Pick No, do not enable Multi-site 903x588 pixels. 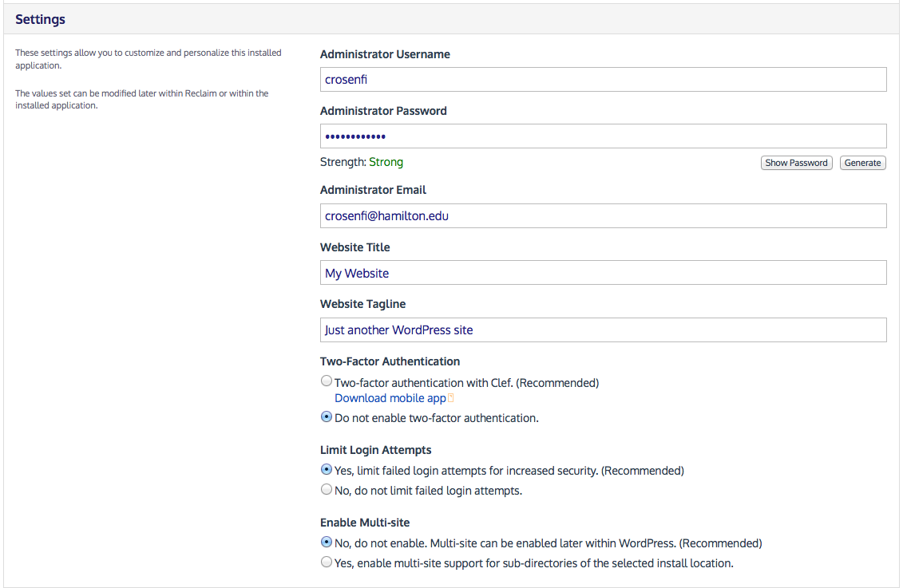[327, 542]
